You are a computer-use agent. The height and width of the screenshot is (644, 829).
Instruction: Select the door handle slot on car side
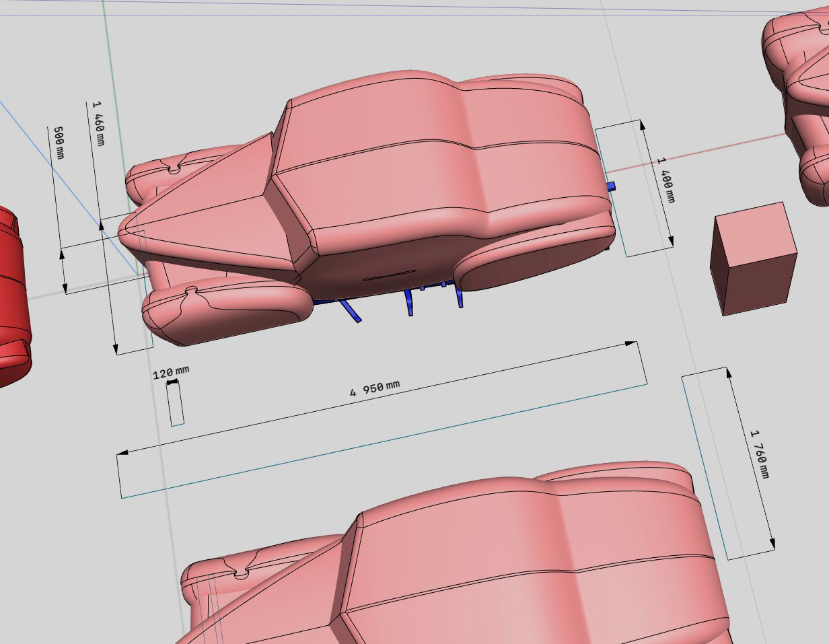click(389, 275)
